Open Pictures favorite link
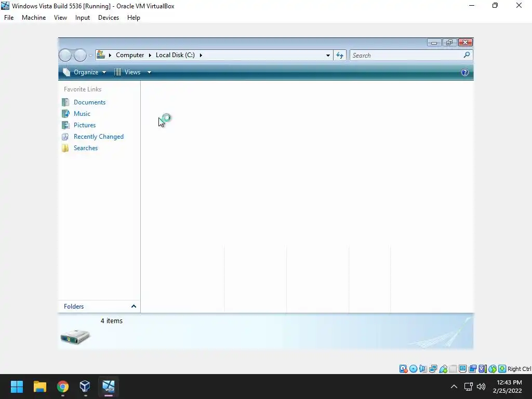Screen dimensions: 532x399 (85, 125)
